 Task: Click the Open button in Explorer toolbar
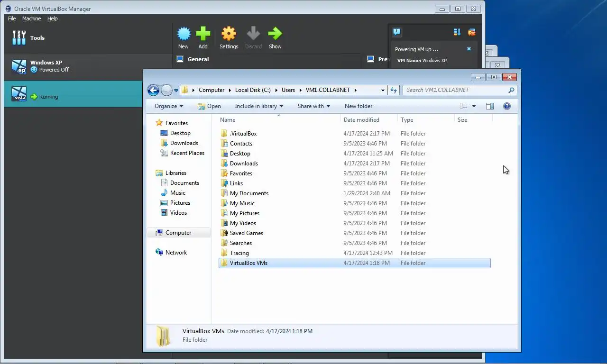[x=209, y=106]
